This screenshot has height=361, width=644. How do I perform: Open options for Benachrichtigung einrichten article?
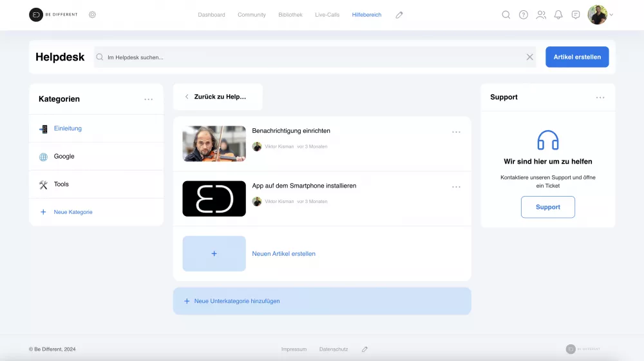456,132
